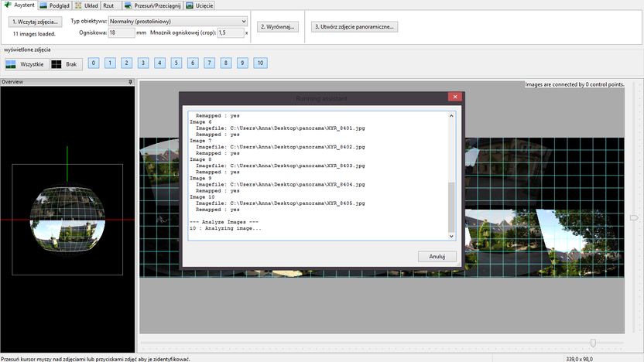This screenshot has width=644, height=362.
Task: Switch to the Ucięcie tab
Action: [x=200, y=5]
